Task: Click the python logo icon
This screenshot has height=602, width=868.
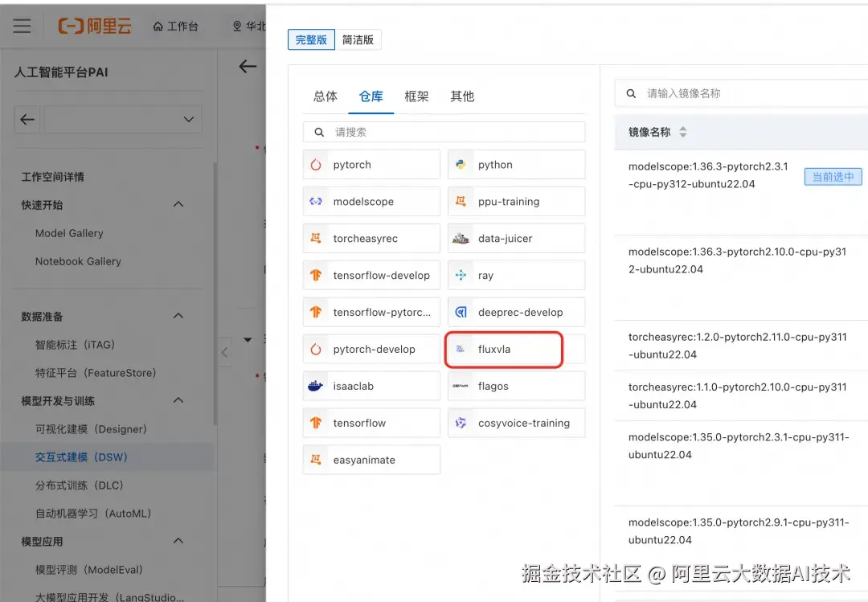Action: (461, 165)
